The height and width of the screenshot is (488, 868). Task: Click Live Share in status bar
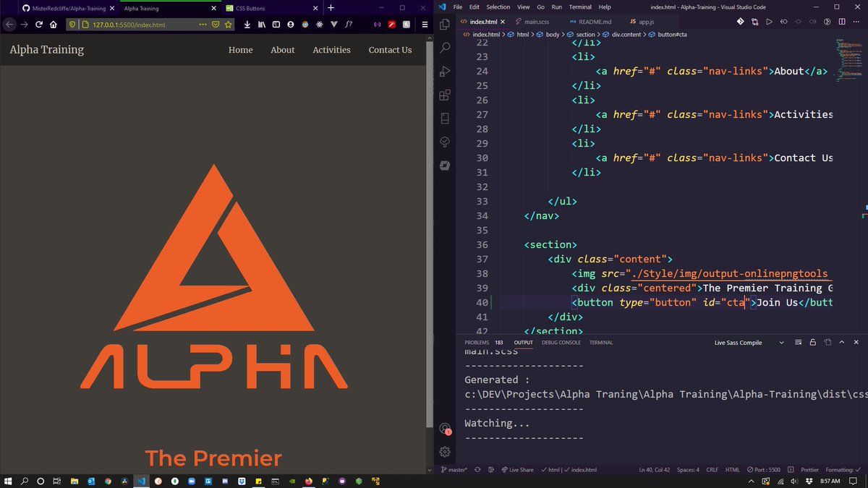click(x=516, y=469)
